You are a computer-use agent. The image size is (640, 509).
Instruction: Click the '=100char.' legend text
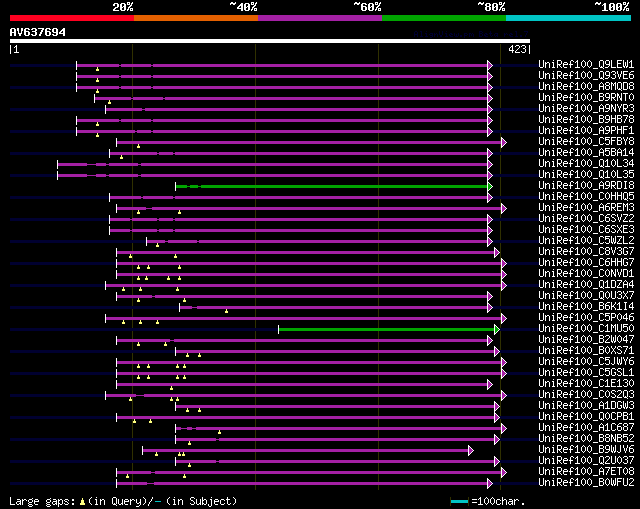click(x=498, y=501)
